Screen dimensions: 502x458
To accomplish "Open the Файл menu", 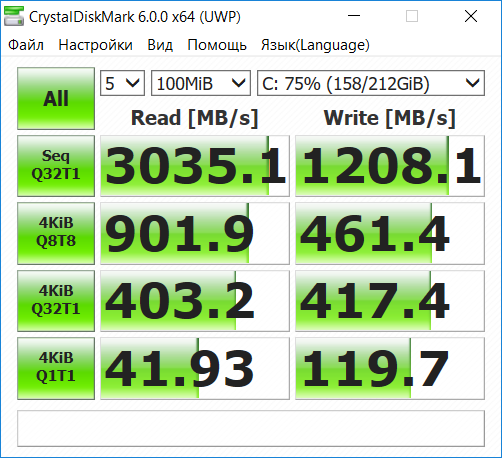I will (26, 45).
